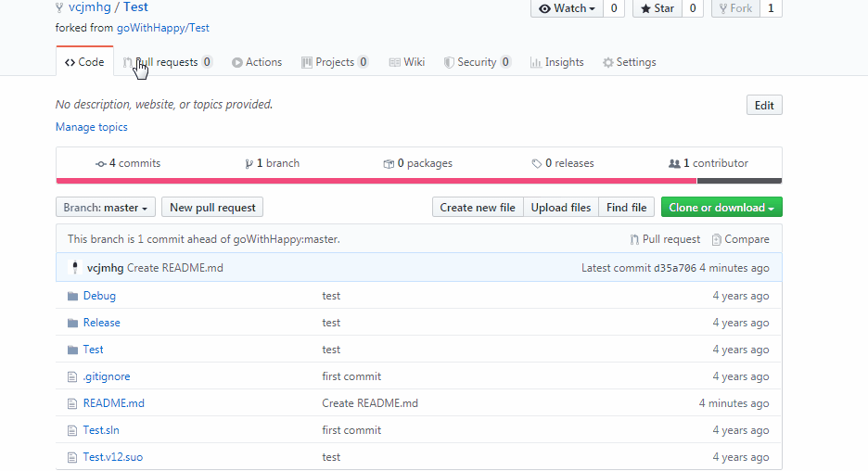Click the .gitignore file icon

click(x=72, y=377)
